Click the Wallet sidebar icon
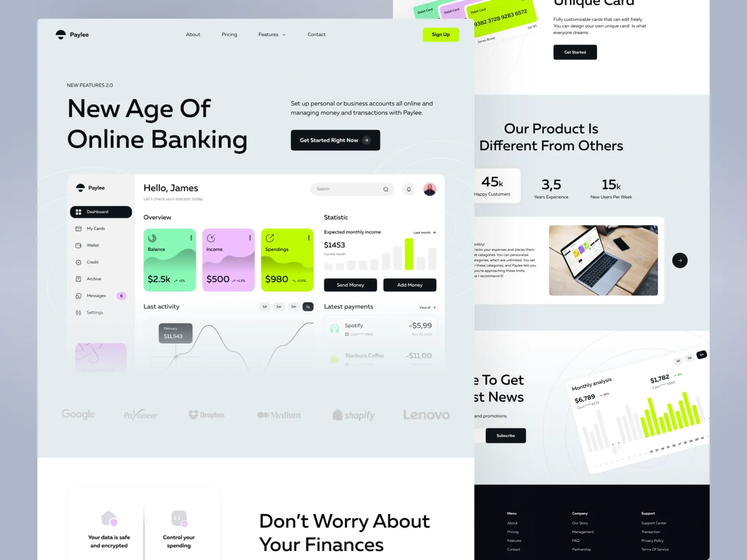747x560 pixels. (78, 245)
